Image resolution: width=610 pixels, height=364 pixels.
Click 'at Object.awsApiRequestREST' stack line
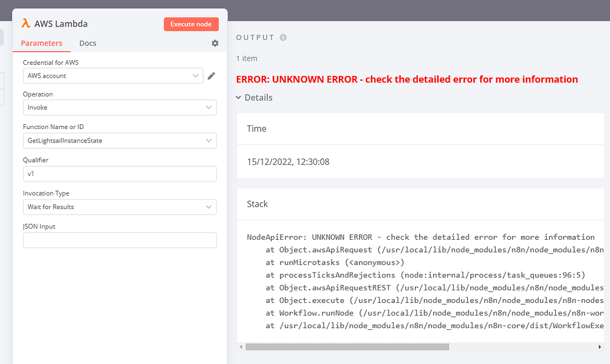coord(434,288)
